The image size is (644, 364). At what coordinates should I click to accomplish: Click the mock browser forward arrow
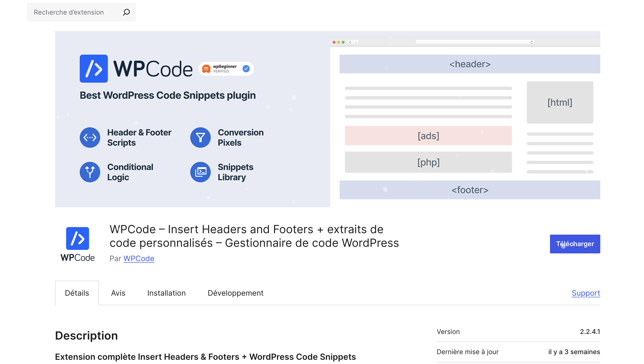[x=356, y=42]
